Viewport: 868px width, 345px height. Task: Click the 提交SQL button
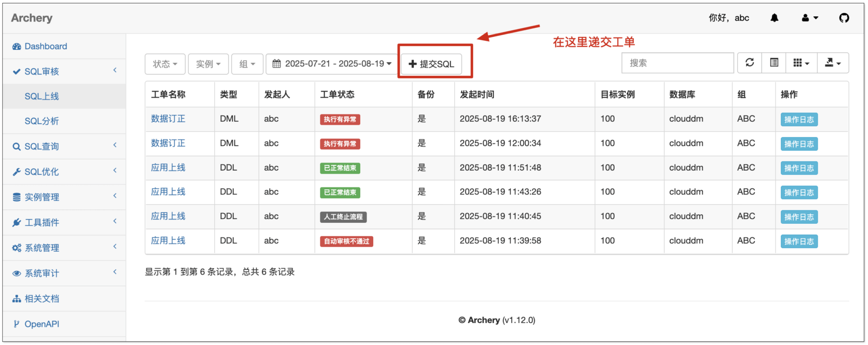point(431,64)
